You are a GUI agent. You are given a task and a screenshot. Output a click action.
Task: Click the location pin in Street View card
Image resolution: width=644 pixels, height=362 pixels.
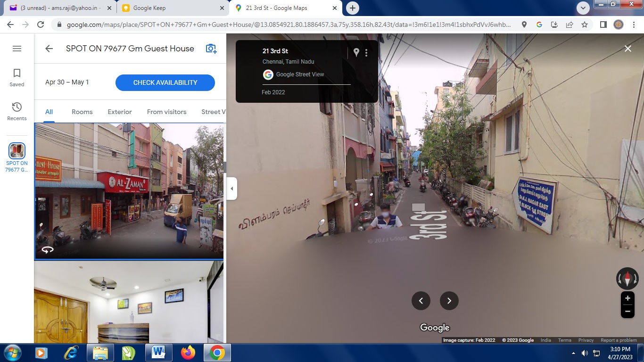click(356, 53)
